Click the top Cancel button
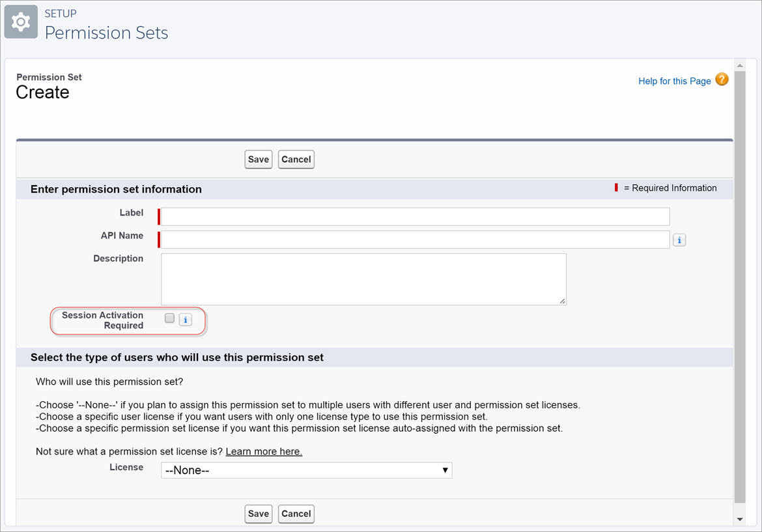 point(296,160)
